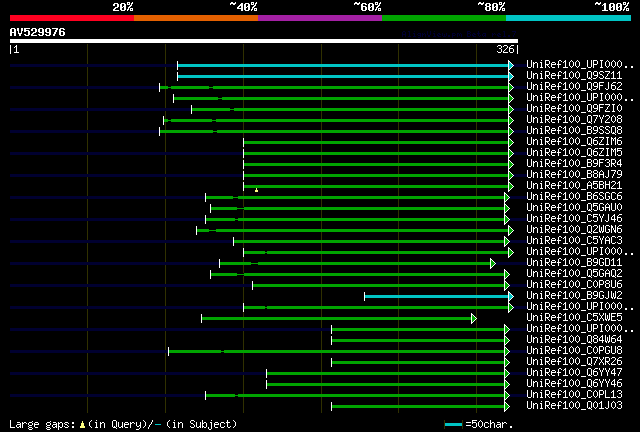Select the UniRef100_A5BH21 hit label
Screen dimensions: 640x432
574,186
